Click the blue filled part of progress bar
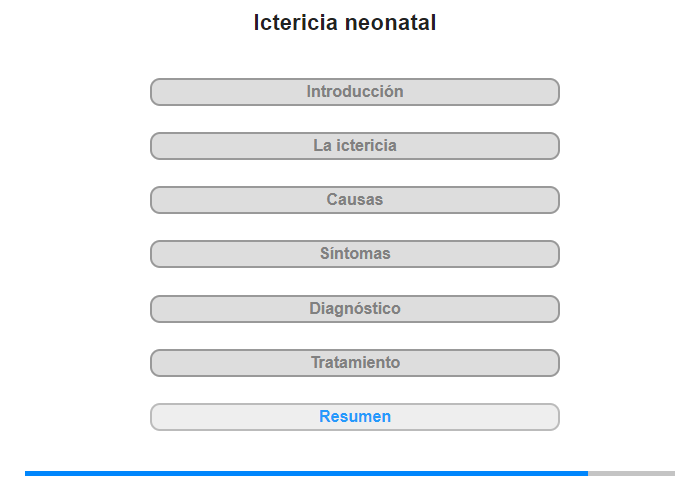 click(306, 473)
